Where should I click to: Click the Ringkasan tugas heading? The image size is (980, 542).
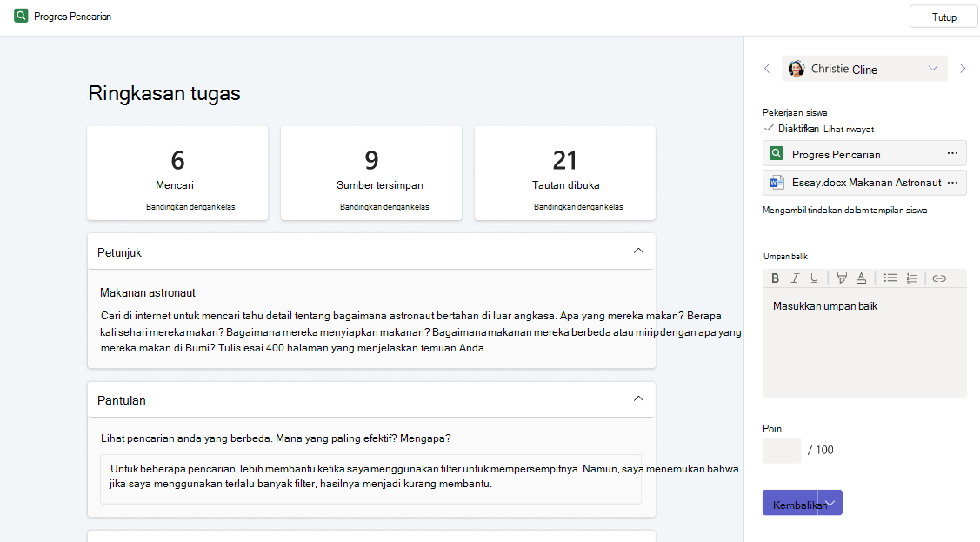tap(163, 93)
